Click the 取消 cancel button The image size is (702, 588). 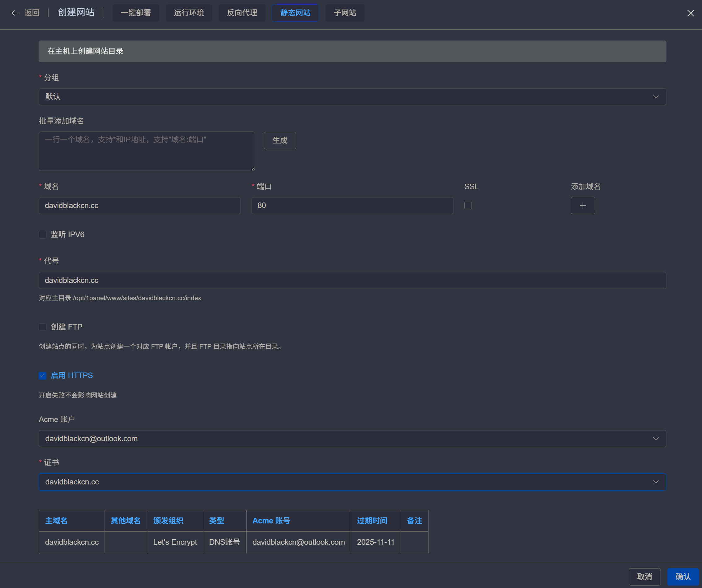(644, 576)
